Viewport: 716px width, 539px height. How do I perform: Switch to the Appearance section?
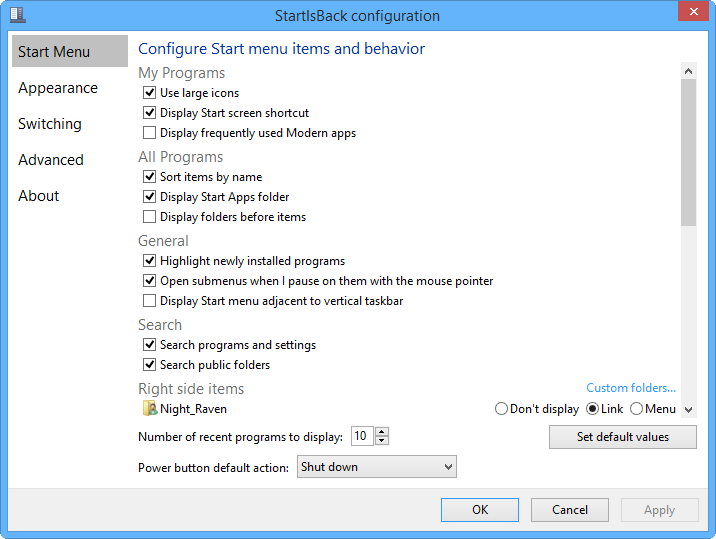(x=58, y=88)
